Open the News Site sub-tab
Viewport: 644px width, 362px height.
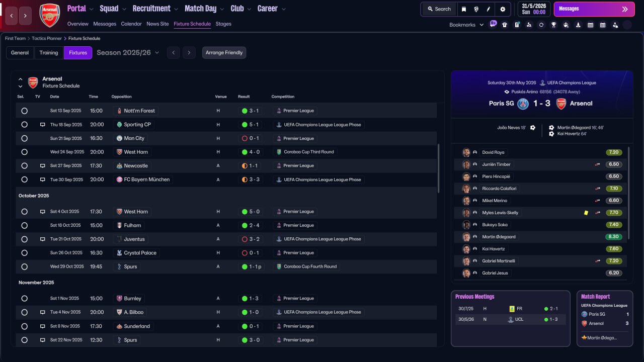click(157, 24)
